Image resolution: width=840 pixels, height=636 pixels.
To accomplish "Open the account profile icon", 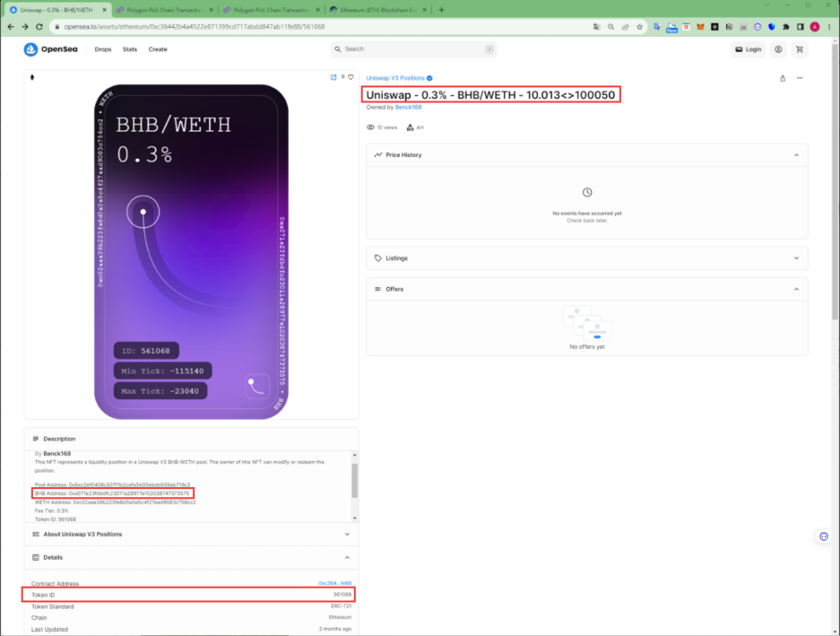I will click(x=778, y=49).
